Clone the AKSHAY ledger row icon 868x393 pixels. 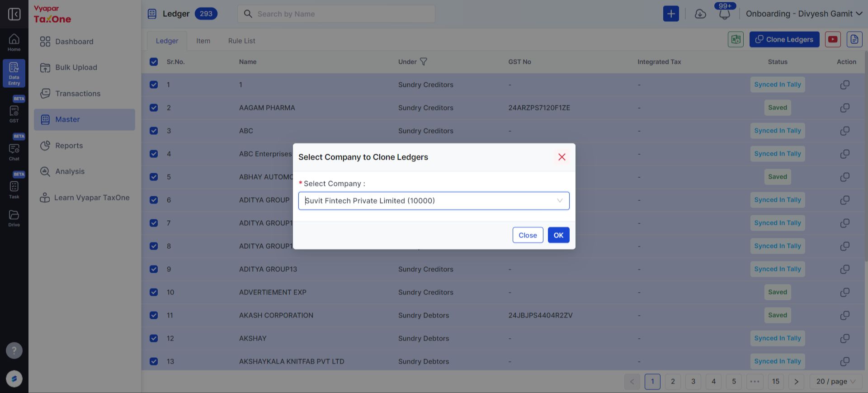tap(844, 338)
